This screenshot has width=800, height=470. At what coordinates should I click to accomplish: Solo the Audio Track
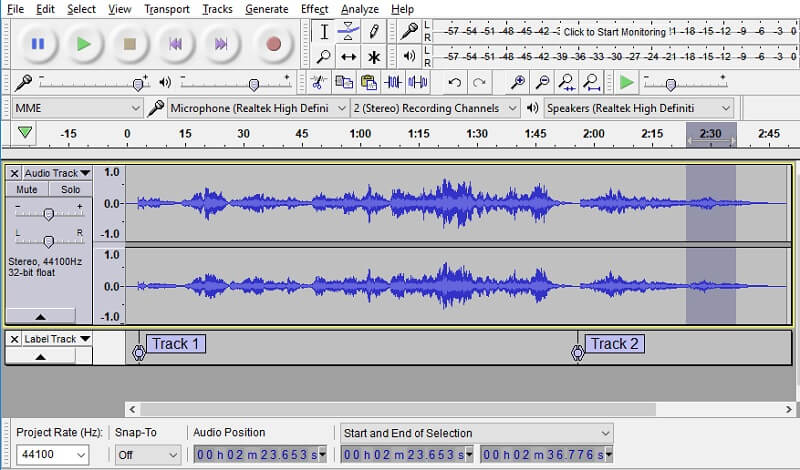coord(70,189)
